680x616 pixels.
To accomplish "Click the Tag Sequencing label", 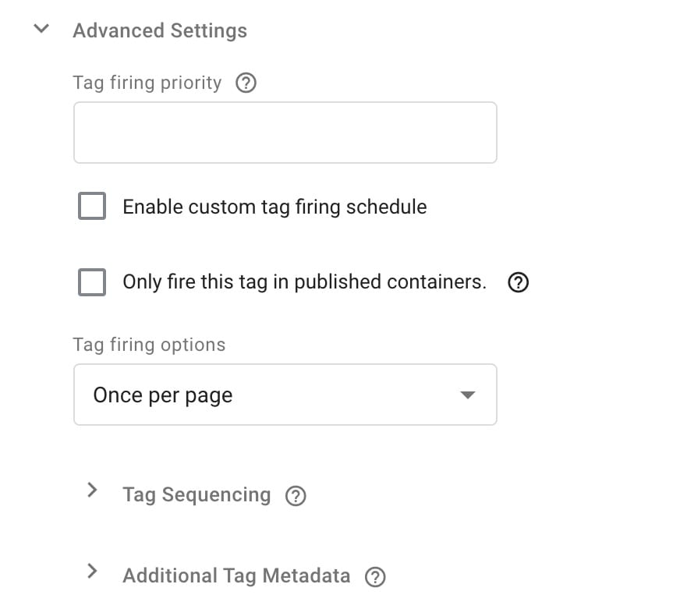I will (197, 494).
